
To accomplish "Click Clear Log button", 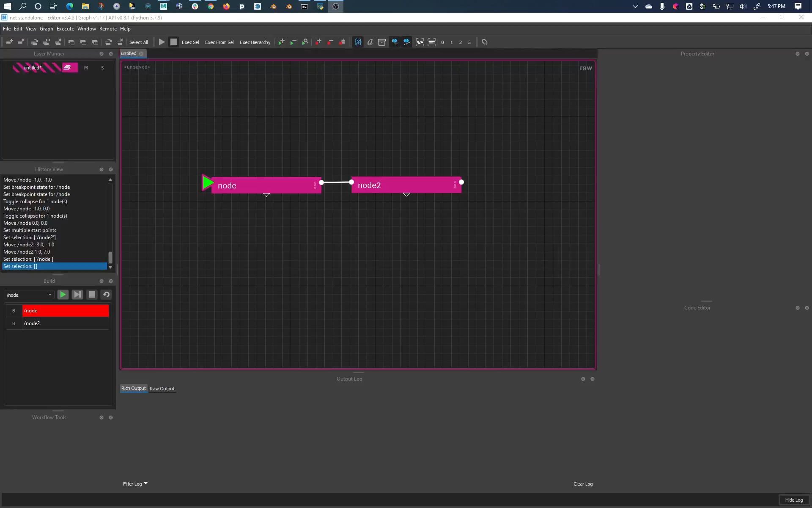I will pyautogui.click(x=583, y=484).
